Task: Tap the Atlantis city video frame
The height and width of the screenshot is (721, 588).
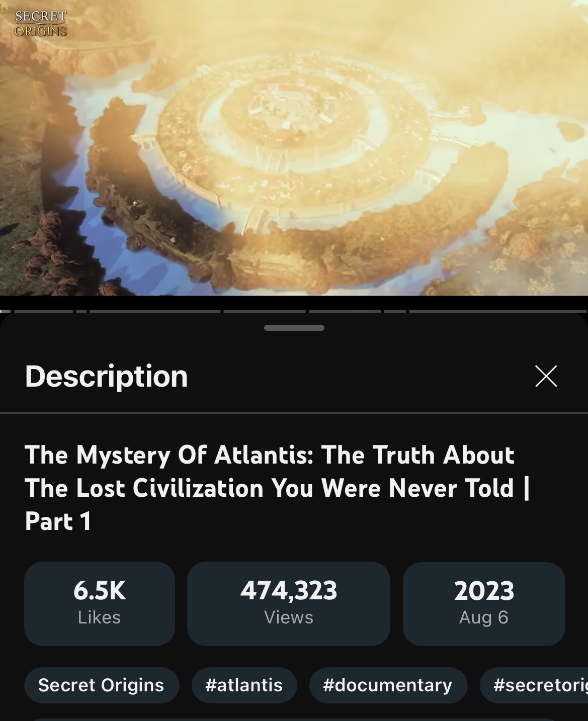Action: (294, 148)
